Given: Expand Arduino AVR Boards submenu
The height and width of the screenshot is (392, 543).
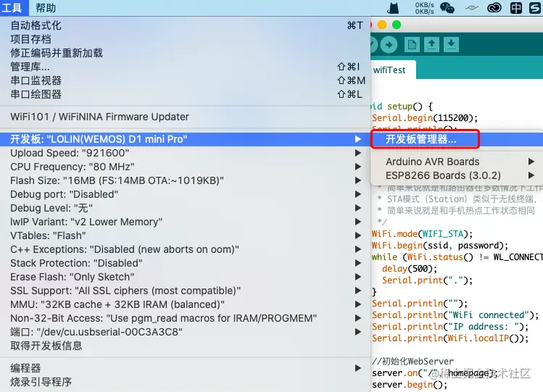Looking at the screenshot, I should (457, 162).
